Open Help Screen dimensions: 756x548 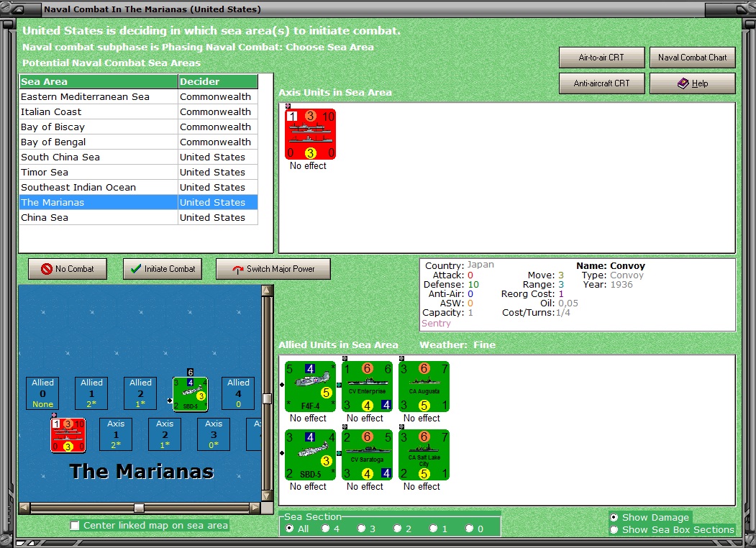point(693,83)
